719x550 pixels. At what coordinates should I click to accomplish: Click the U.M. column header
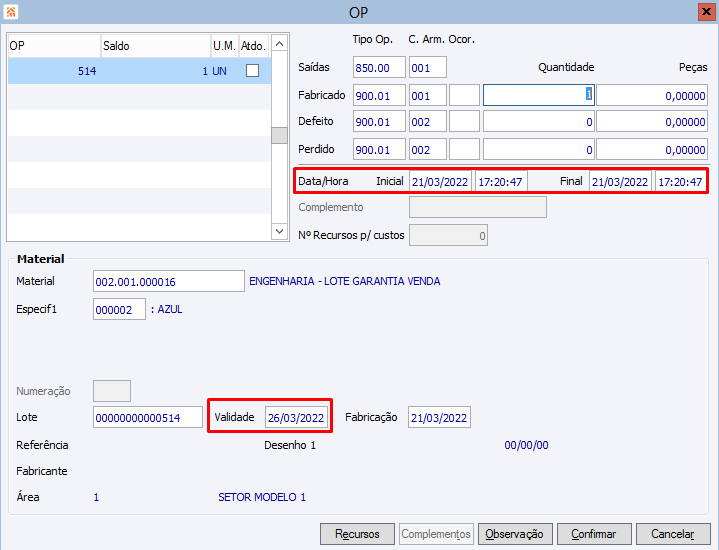[225, 46]
